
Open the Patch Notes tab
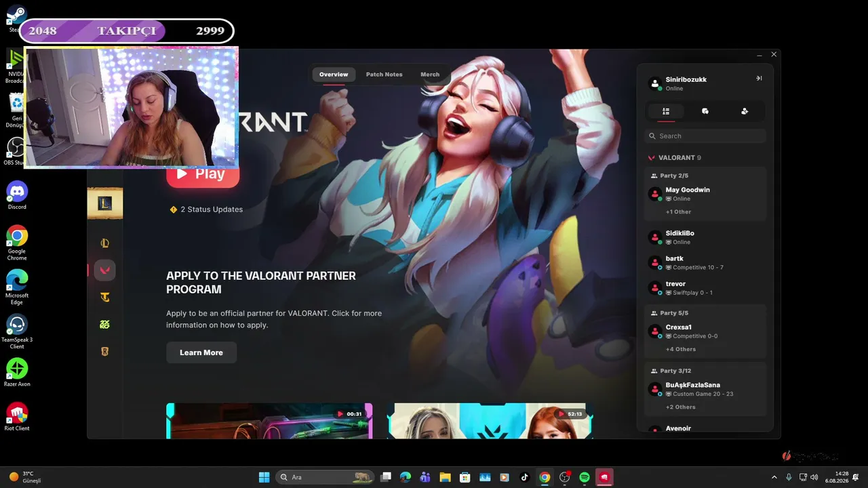pos(384,75)
